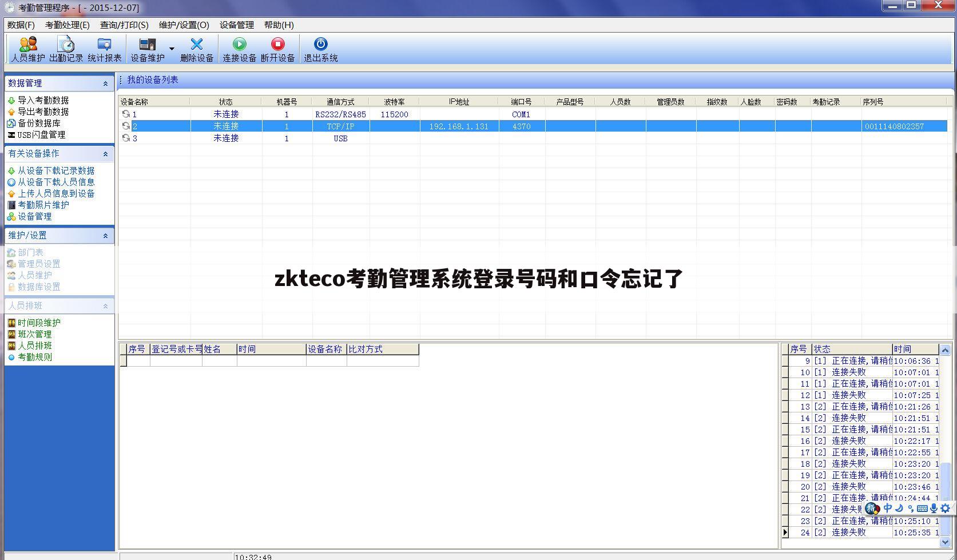Open 帮助(H) menu
This screenshot has width=957, height=560.
279,25
